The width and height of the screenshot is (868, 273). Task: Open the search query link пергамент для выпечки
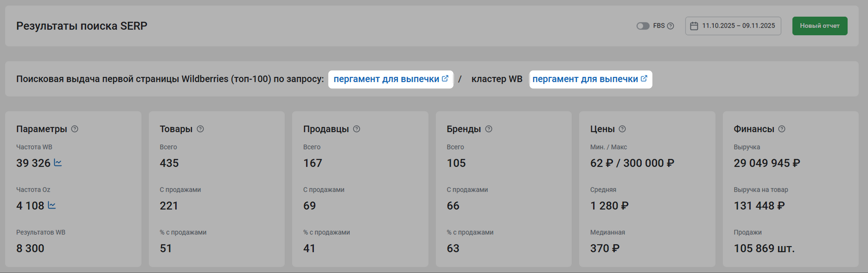tap(386, 79)
